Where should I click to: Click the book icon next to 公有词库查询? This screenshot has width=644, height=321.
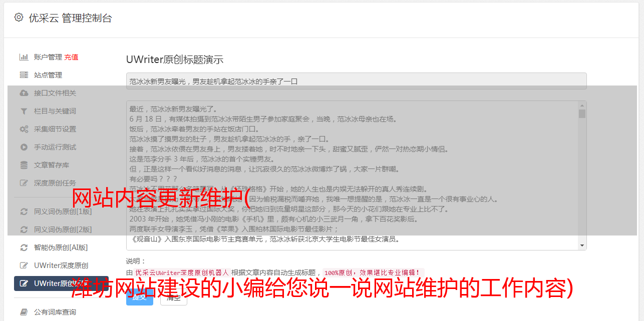24,312
